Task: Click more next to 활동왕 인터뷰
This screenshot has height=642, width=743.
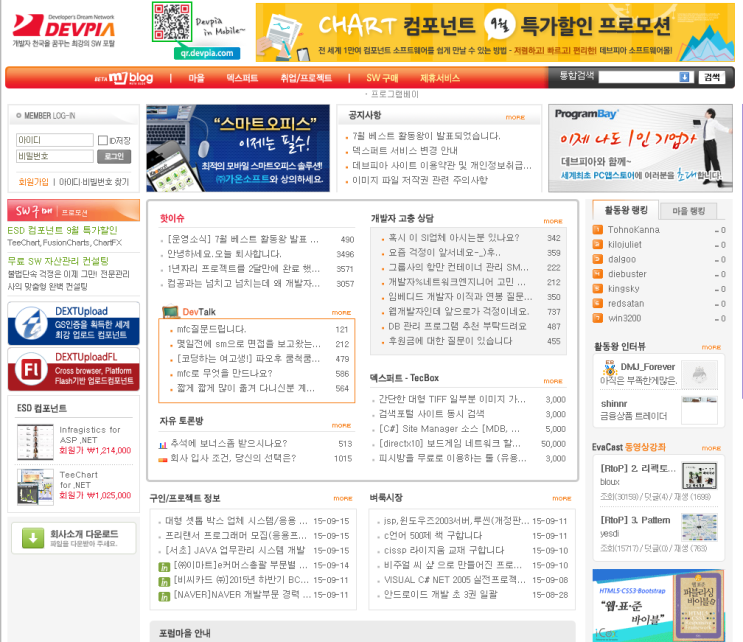Action: [x=711, y=347]
